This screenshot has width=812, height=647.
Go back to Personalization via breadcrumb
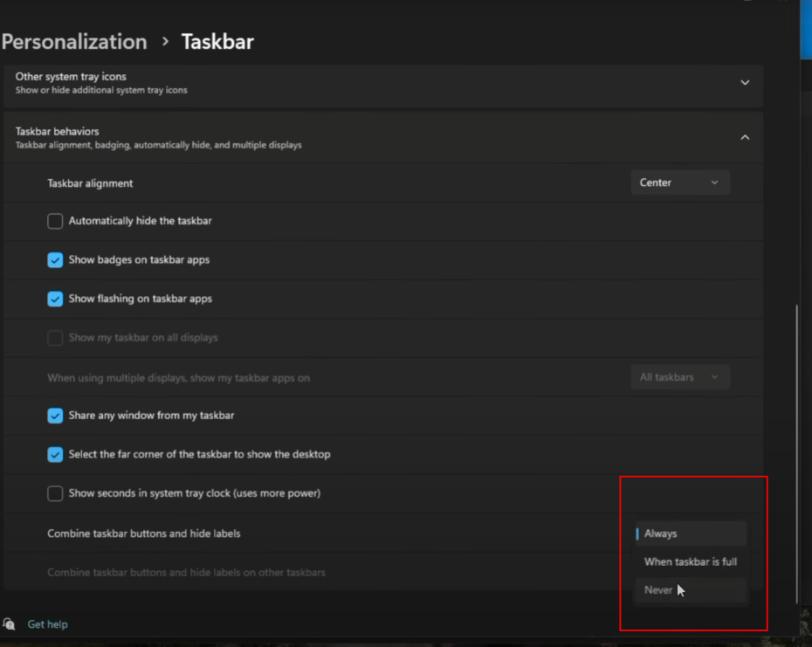tap(74, 42)
